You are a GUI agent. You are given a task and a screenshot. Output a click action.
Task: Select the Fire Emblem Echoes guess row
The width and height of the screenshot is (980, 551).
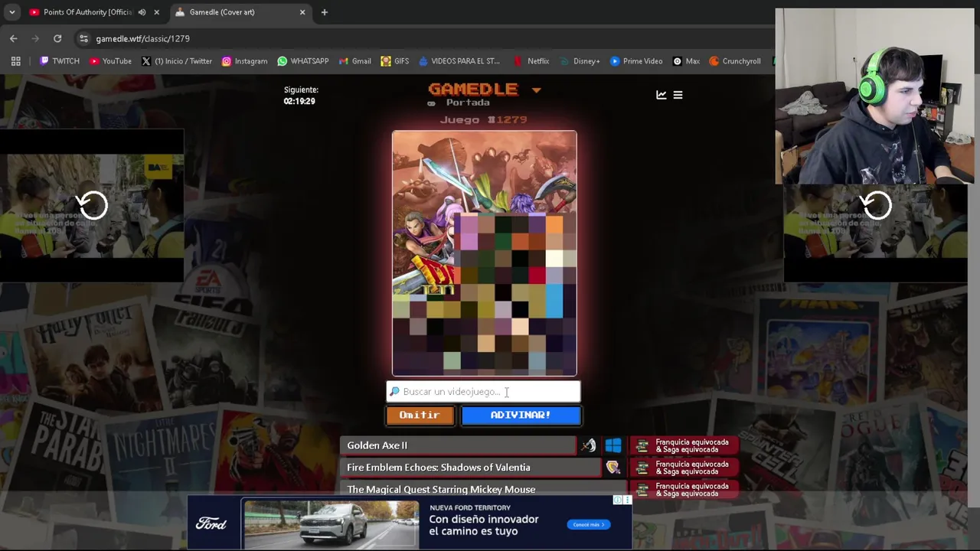click(471, 468)
